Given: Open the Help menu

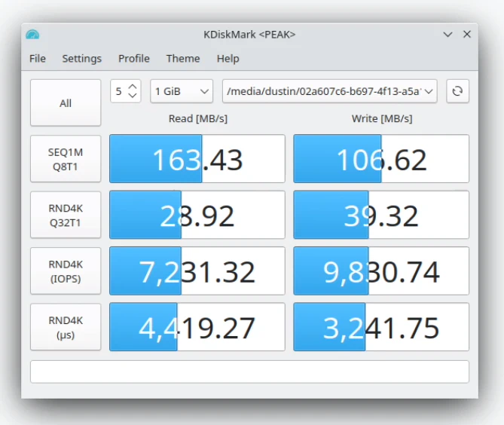Looking at the screenshot, I should pos(228,59).
